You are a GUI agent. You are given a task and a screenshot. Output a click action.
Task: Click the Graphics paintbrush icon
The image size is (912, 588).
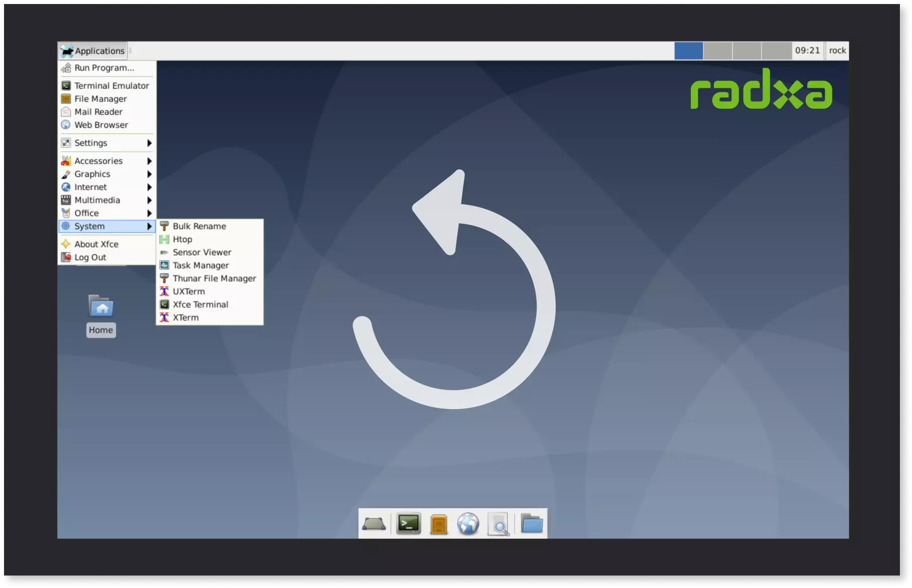tap(66, 174)
